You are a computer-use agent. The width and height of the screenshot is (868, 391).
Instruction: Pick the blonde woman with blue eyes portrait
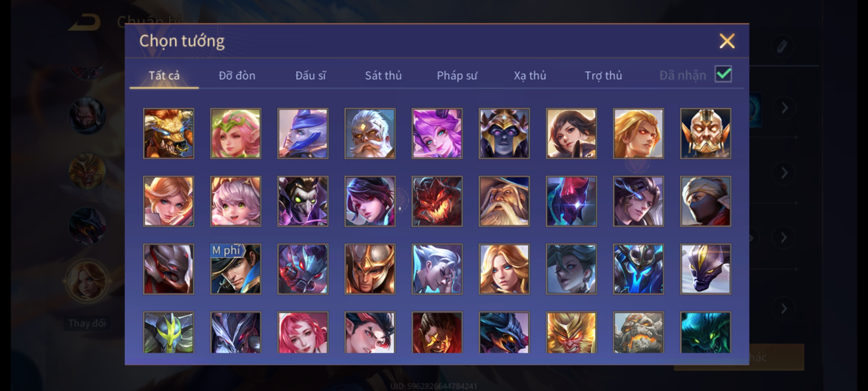(504, 269)
